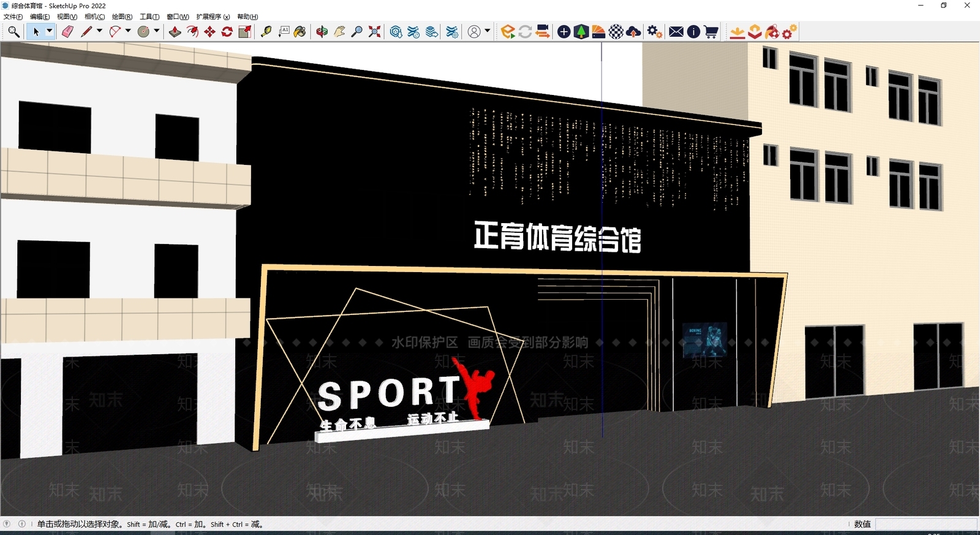Click the user account profile icon
This screenshot has height=535, width=980.
pyautogui.click(x=474, y=31)
